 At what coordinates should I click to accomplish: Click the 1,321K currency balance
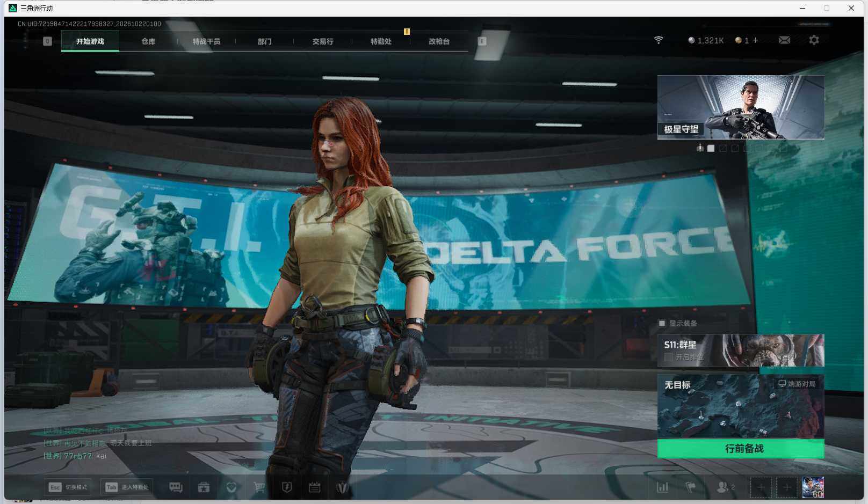(x=706, y=40)
